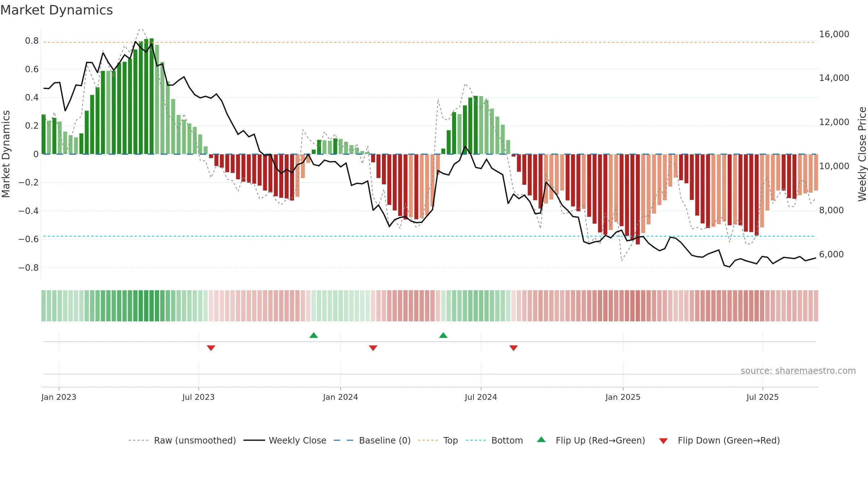Click the Market Dynamics chart title
Viewport: 868px width, 488px height.
click(x=56, y=10)
